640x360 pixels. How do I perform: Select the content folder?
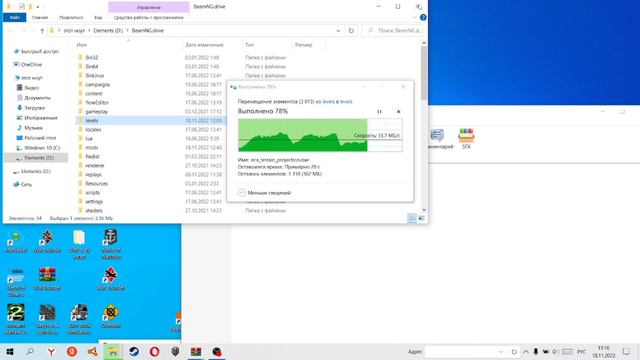click(93, 93)
